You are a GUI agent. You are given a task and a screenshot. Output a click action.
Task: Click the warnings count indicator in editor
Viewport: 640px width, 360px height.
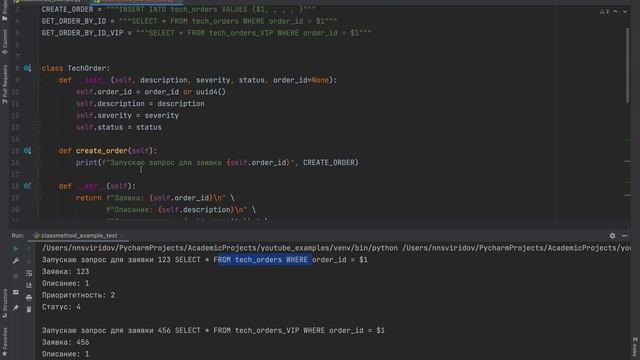pos(604,11)
